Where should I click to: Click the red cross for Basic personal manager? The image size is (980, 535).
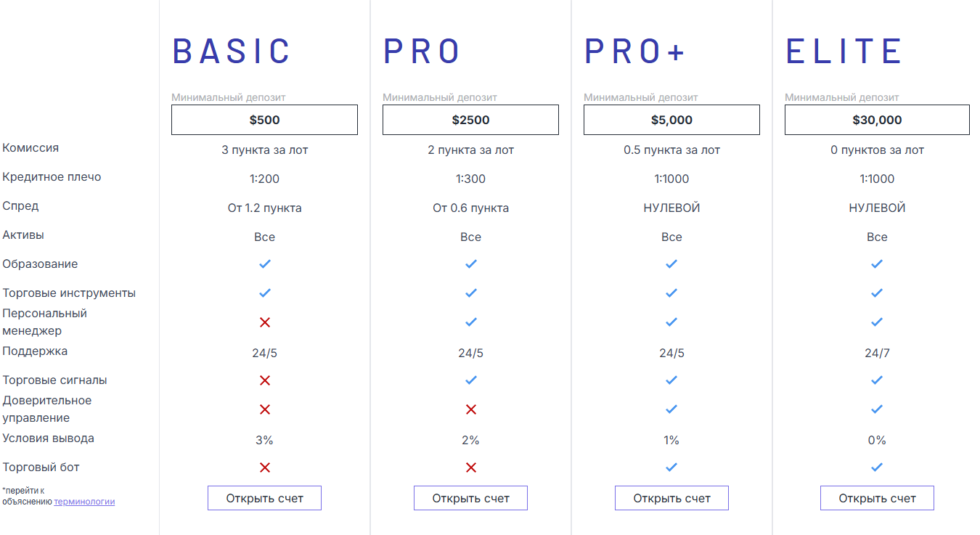[265, 322]
